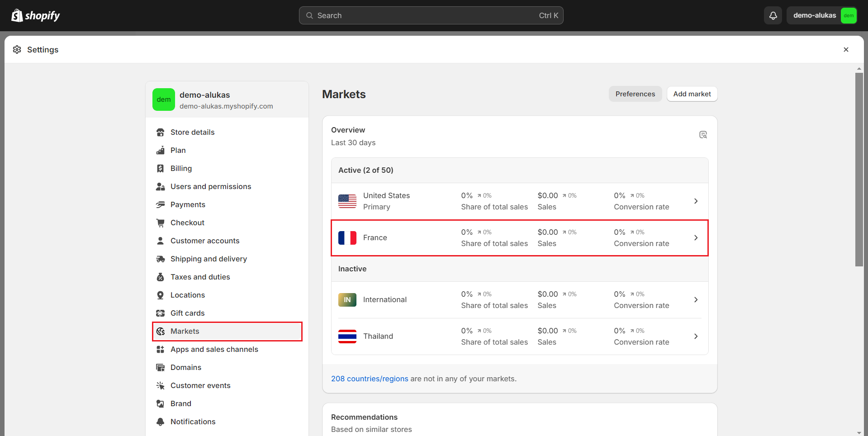
Task: Click the Customer events sparkle icon
Action: (x=160, y=386)
